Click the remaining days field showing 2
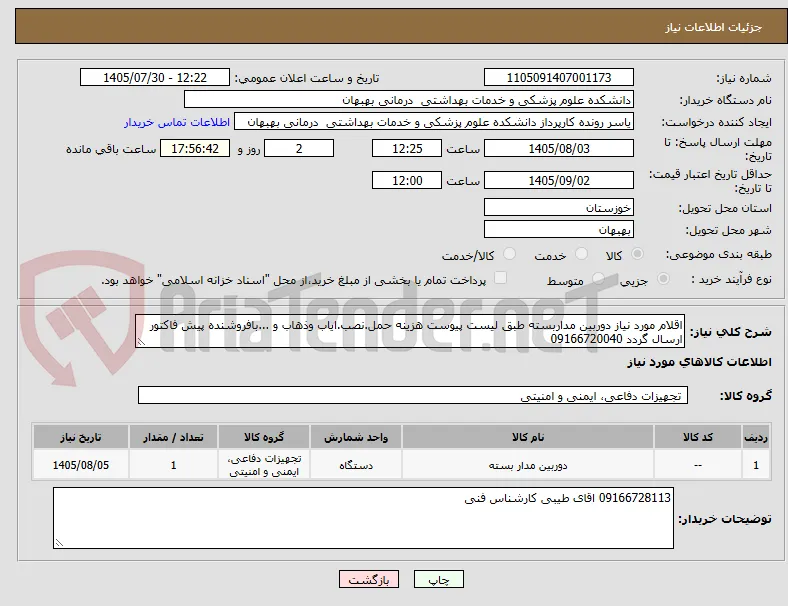Image resolution: width=788 pixels, height=606 pixels. [299, 149]
